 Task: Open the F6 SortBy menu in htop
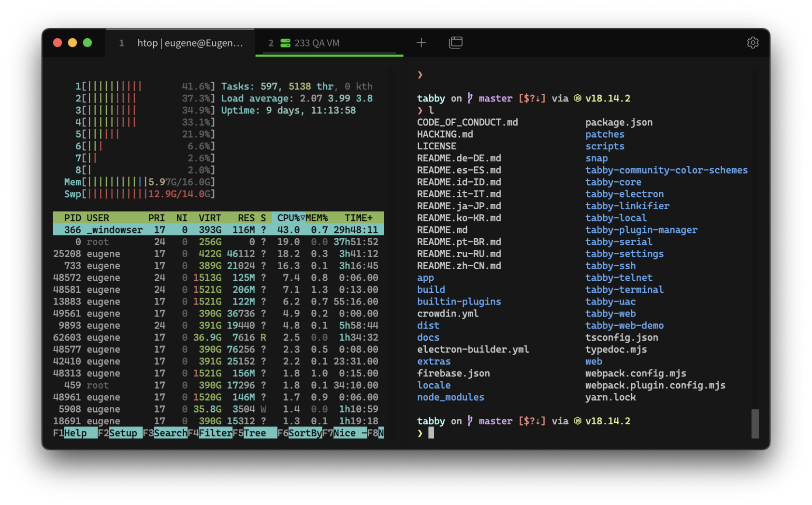[300, 433]
